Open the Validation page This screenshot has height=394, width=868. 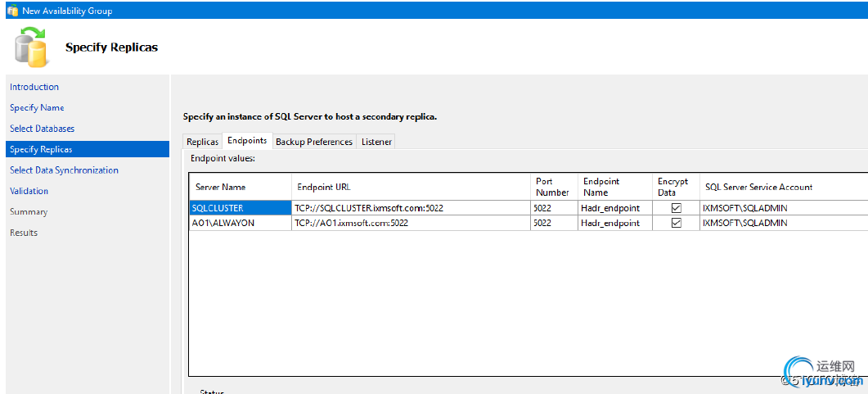click(x=29, y=191)
